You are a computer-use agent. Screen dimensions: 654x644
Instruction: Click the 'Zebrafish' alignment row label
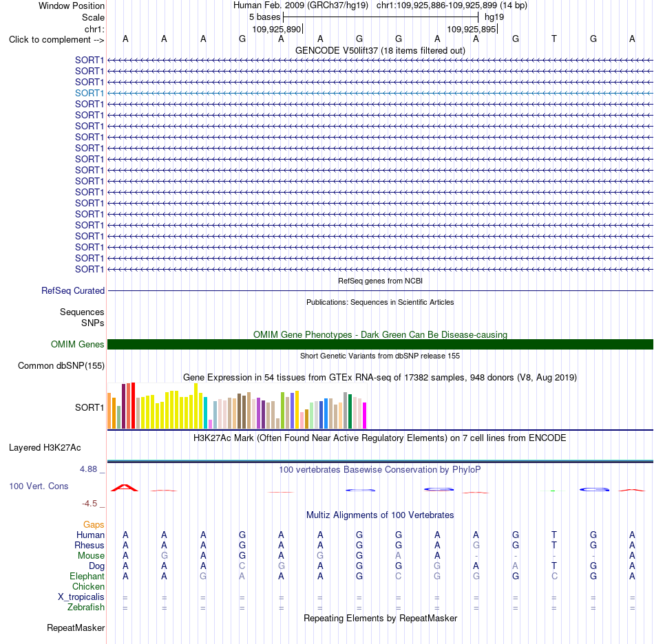coord(86,607)
